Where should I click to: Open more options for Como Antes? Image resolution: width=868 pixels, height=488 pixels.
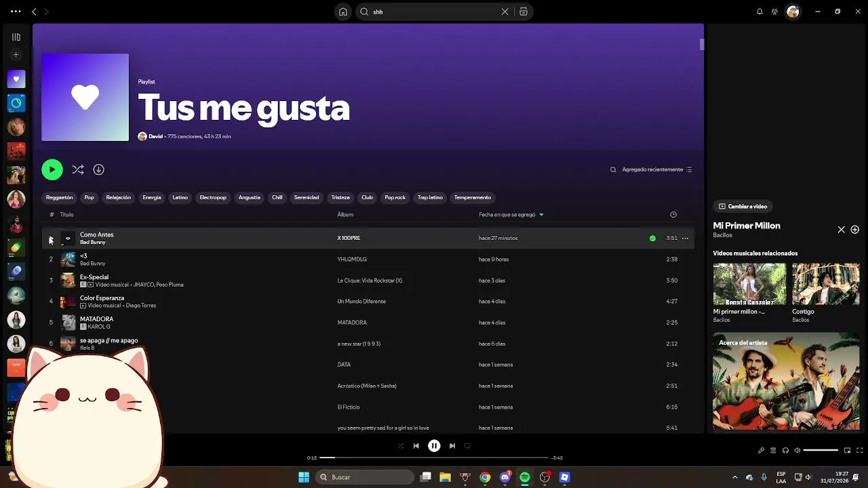tap(685, 239)
